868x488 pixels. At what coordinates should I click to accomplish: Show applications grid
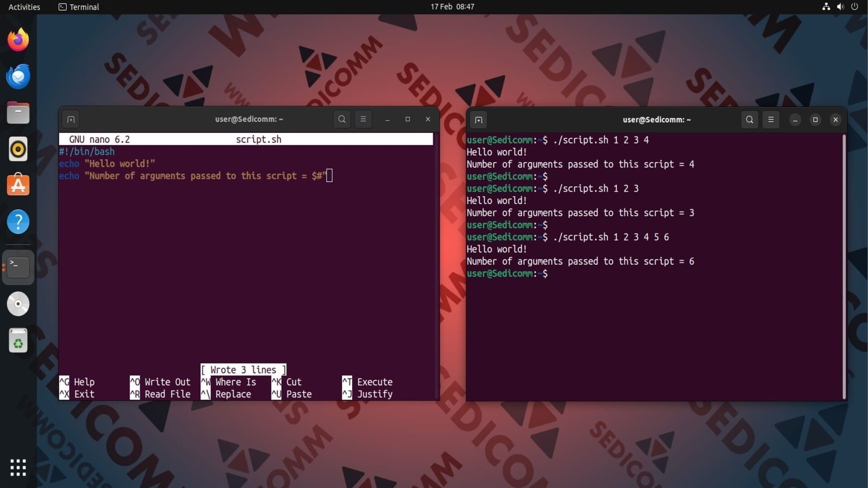point(18,468)
